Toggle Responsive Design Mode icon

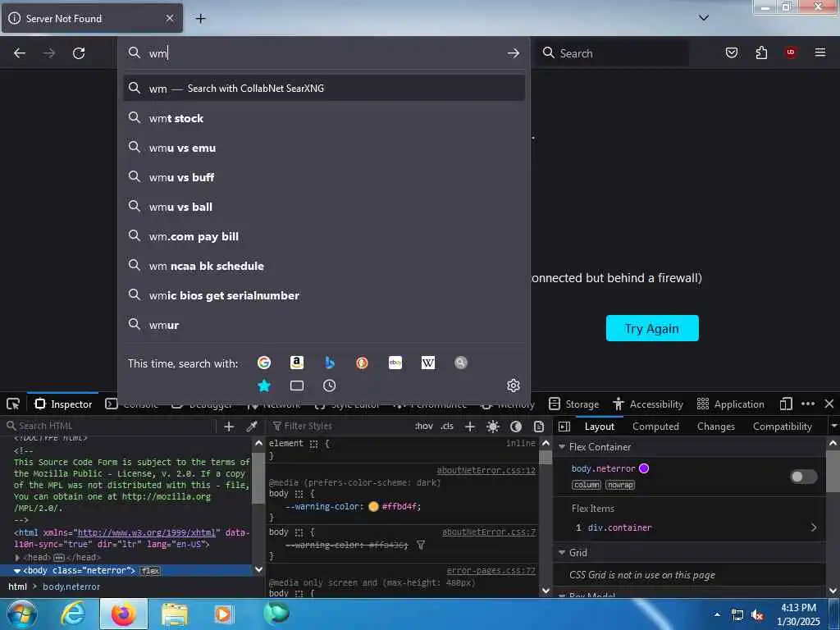click(x=786, y=404)
